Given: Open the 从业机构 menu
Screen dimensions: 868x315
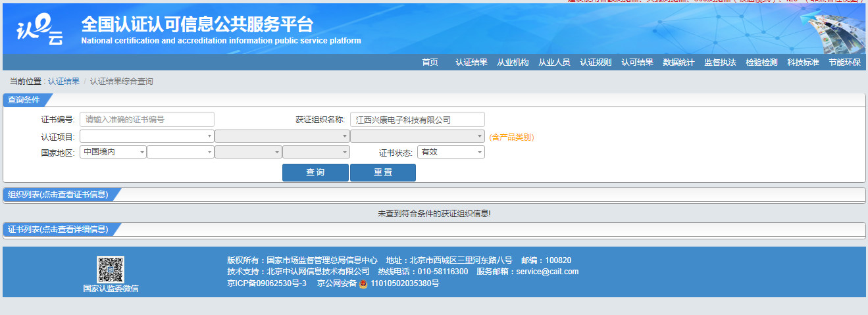Looking at the screenshot, I should [x=513, y=62].
